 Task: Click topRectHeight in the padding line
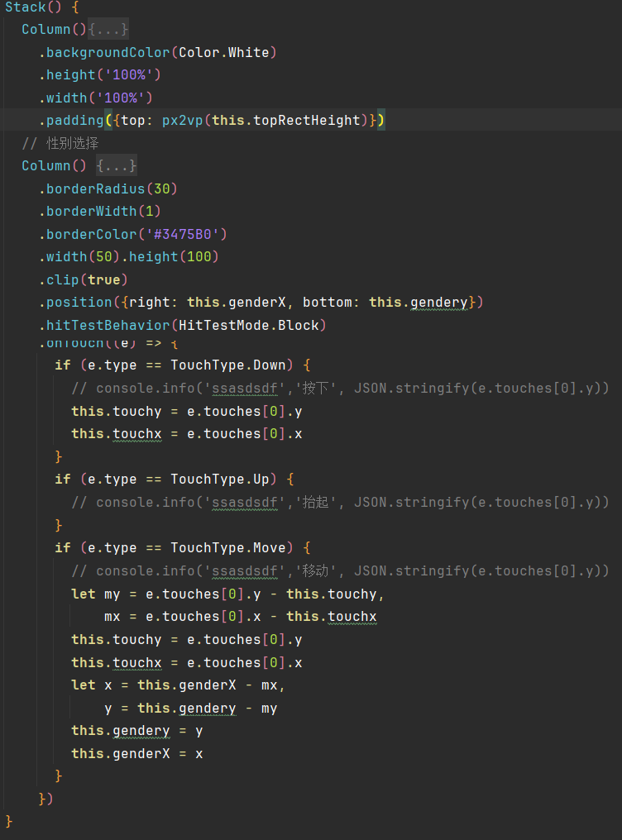tap(306, 121)
